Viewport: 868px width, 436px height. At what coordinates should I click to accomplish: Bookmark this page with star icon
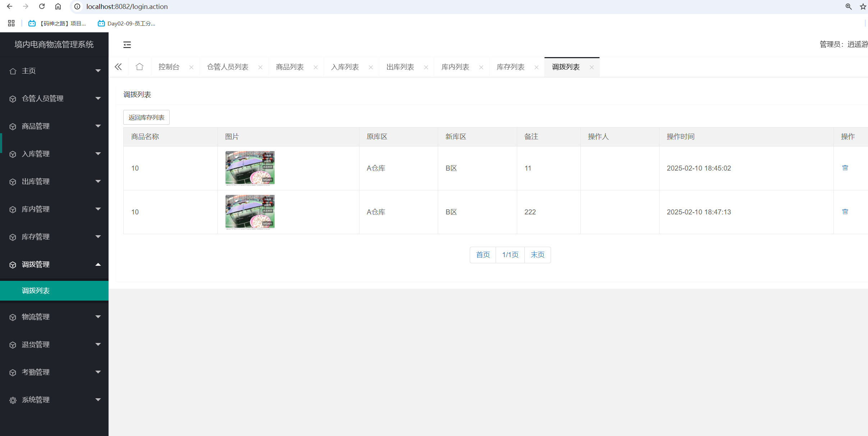pos(863,6)
